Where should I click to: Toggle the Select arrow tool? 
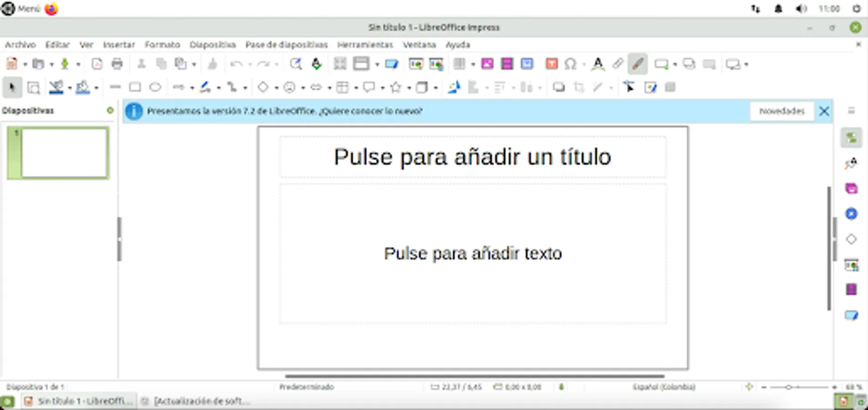click(x=12, y=87)
